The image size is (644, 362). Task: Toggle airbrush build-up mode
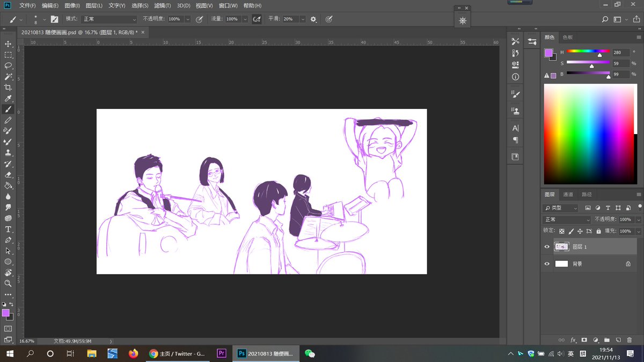coord(257,19)
